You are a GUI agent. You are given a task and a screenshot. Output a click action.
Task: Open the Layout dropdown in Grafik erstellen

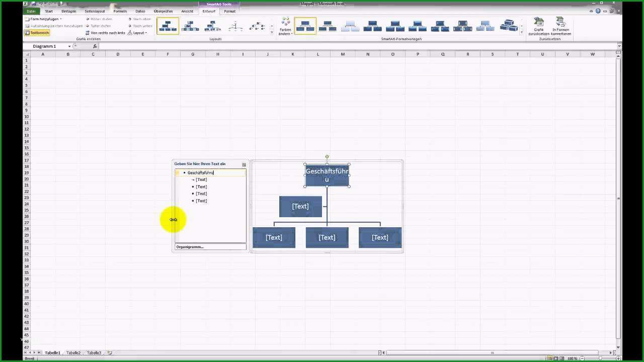[137, 33]
